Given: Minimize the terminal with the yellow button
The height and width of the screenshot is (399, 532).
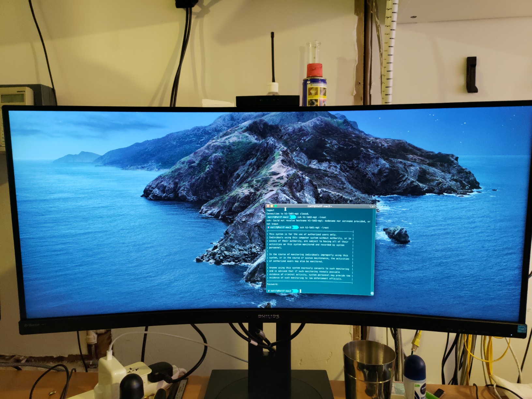Looking at the screenshot, I should pyautogui.click(x=272, y=206).
